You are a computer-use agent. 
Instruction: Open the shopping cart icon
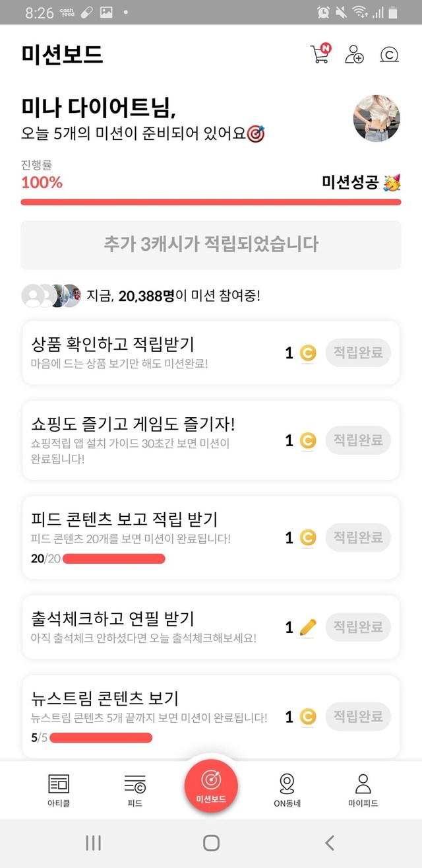[x=320, y=53]
